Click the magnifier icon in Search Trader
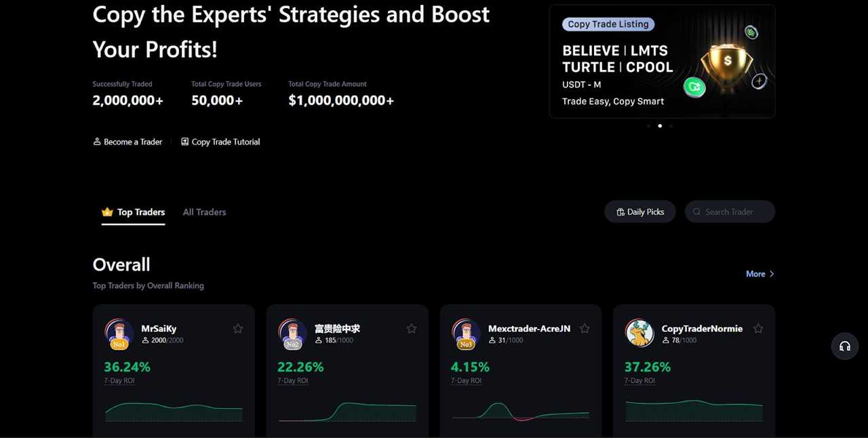 point(696,212)
